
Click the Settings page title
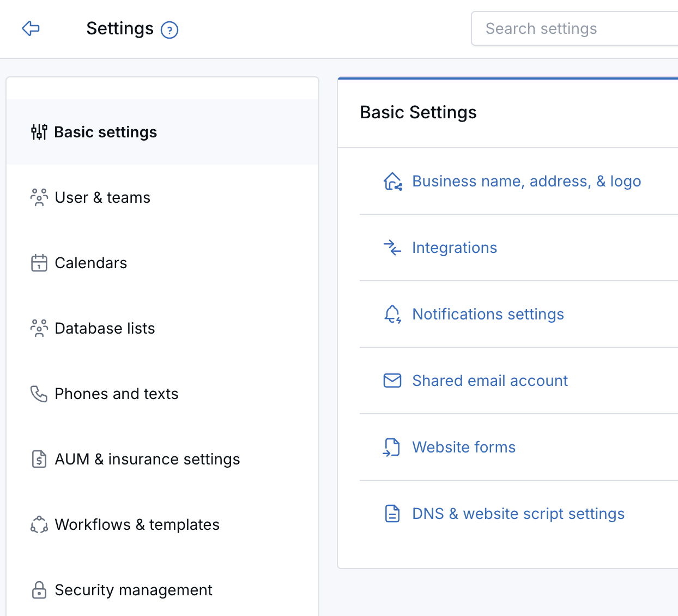(x=120, y=28)
